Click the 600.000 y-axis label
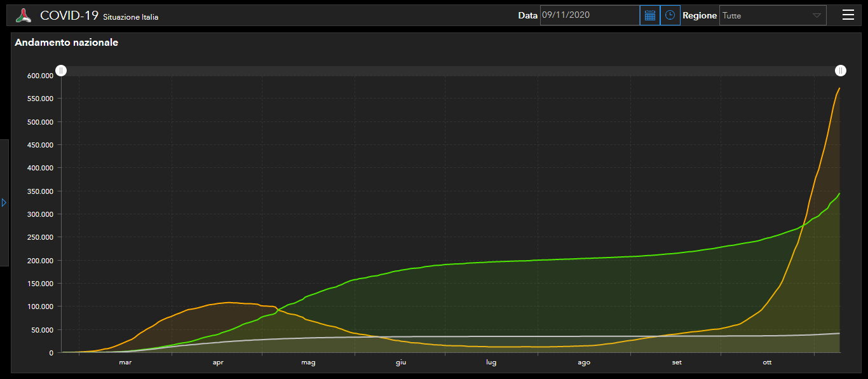 39,76
